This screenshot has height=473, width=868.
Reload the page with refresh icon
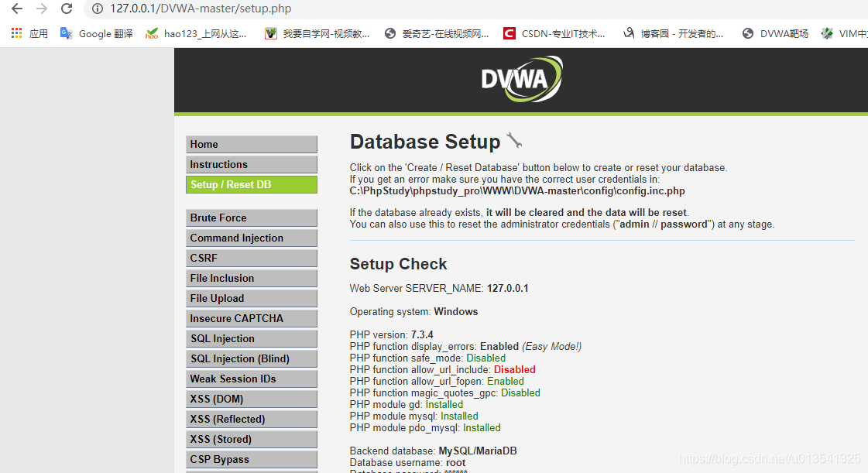pyautogui.click(x=67, y=9)
